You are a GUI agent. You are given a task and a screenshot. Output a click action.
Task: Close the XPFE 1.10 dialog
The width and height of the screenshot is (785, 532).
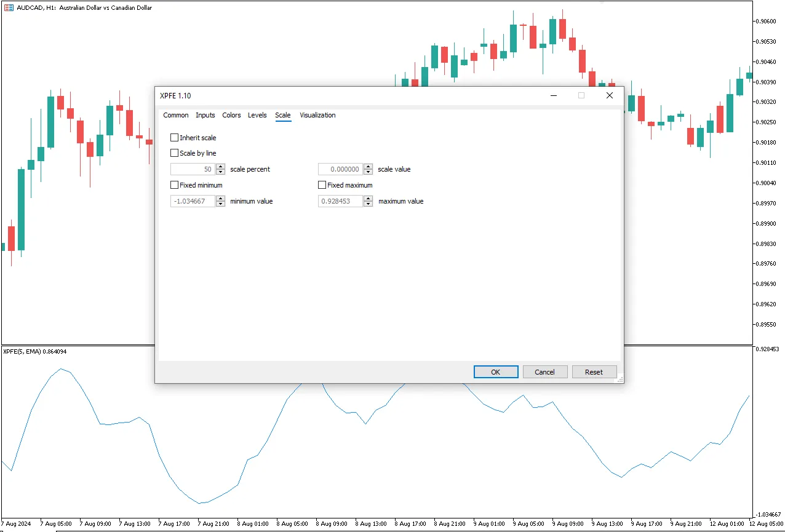[609, 95]
